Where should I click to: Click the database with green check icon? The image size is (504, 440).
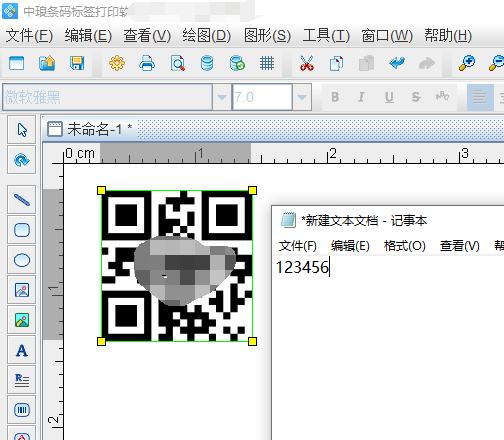tap(237, 63)
